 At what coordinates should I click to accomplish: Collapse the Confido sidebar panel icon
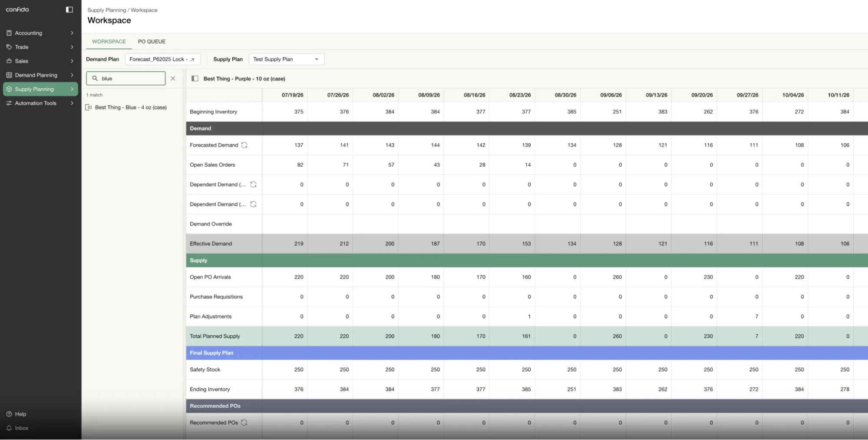pos(69,10)
